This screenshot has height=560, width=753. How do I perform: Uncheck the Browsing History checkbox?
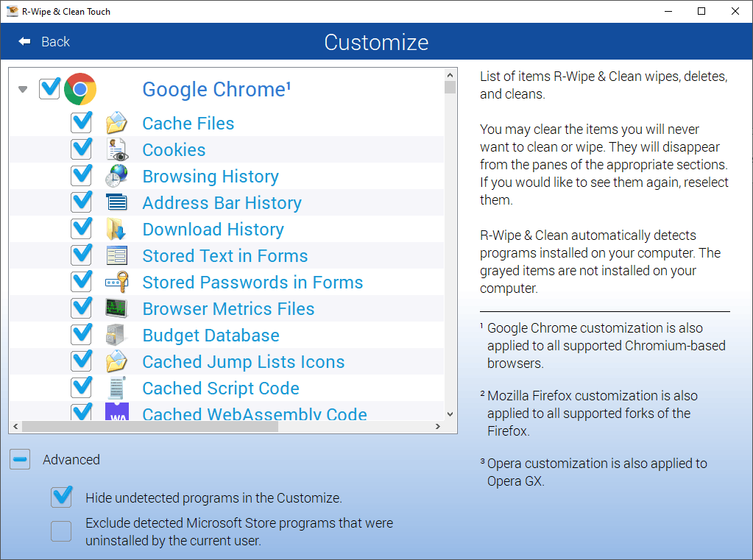click(81, 176)
